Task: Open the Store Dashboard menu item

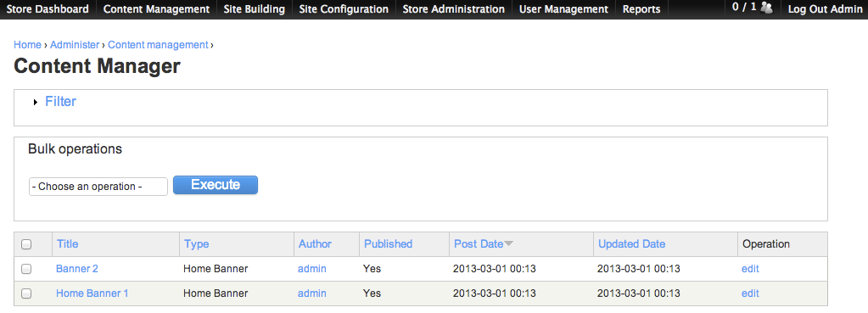Action: tap(48, 9)
